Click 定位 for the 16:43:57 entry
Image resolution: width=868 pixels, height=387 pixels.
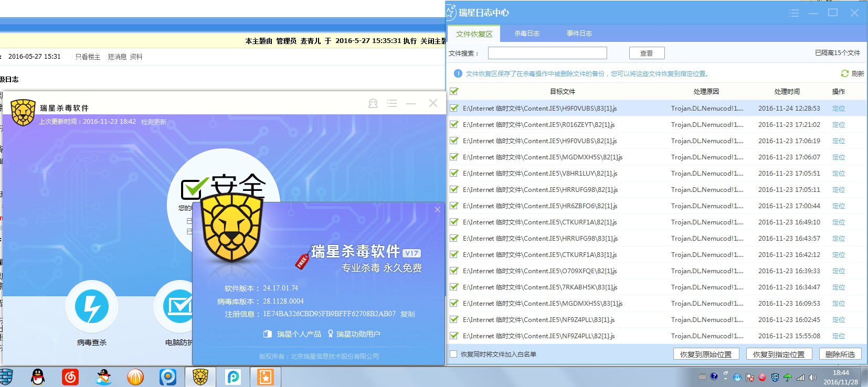click(839, 239)
